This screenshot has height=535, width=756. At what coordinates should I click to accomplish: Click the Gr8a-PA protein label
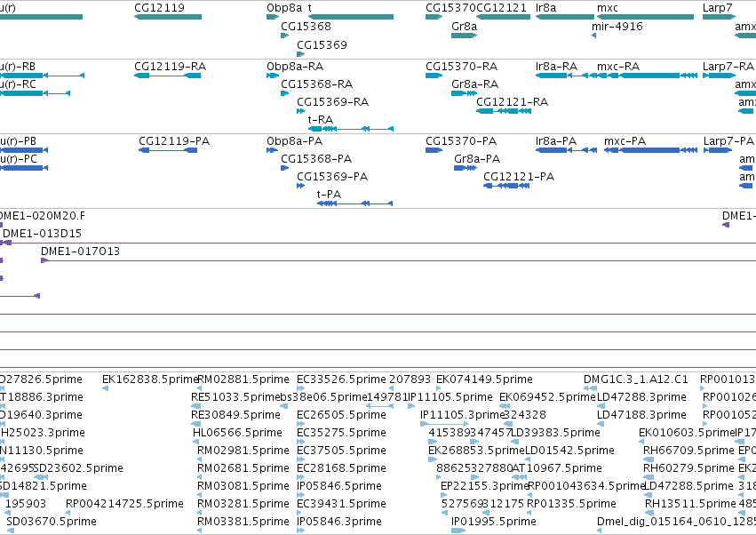[x=477, y=159]
